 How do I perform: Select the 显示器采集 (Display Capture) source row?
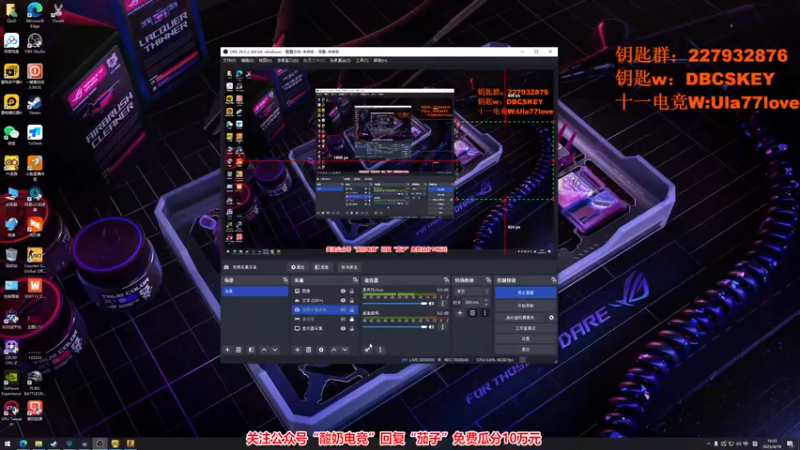pyautogui.click(x=324, y=329)
